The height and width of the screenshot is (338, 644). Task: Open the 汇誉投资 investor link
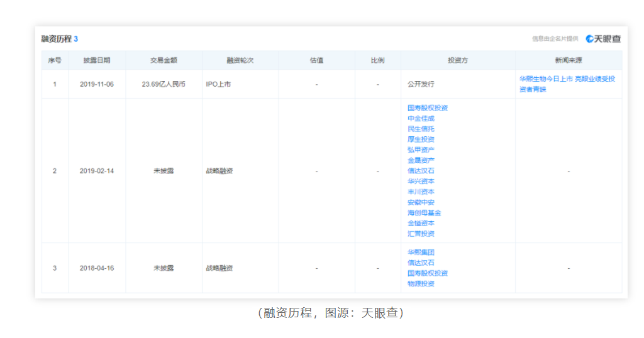coord(421,234)
